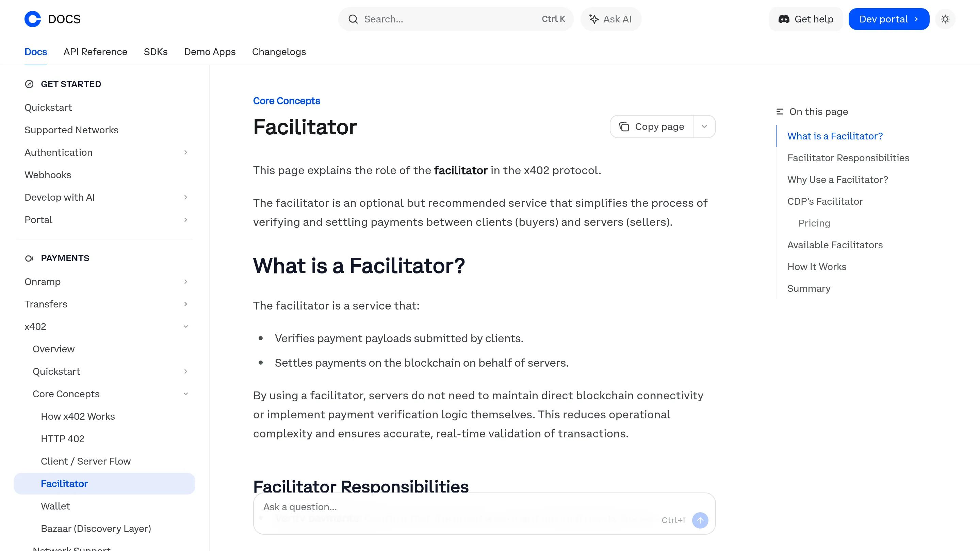Click the Copy page button
980x551 pixels.
[x=651, y=126]
